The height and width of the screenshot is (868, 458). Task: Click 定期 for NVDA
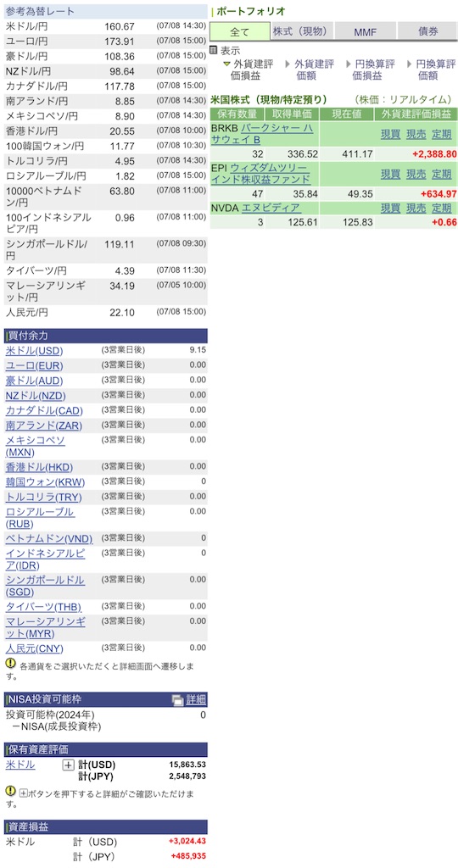(442, 209)
